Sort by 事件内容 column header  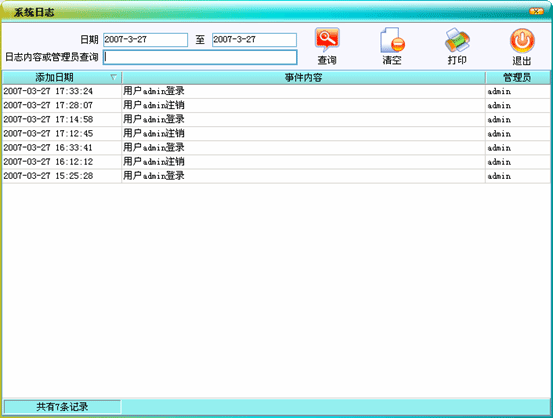point(304,77)
